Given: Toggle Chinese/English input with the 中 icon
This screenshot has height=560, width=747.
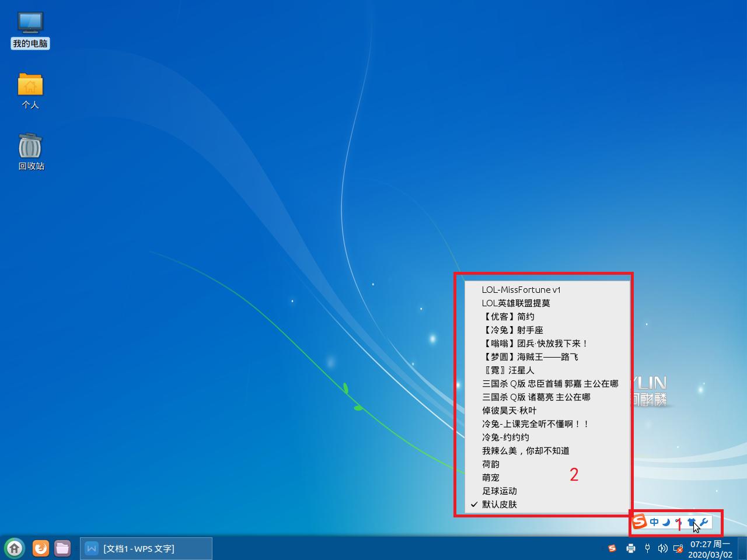Looking at the screenshot, I should [x=654, y=521].
